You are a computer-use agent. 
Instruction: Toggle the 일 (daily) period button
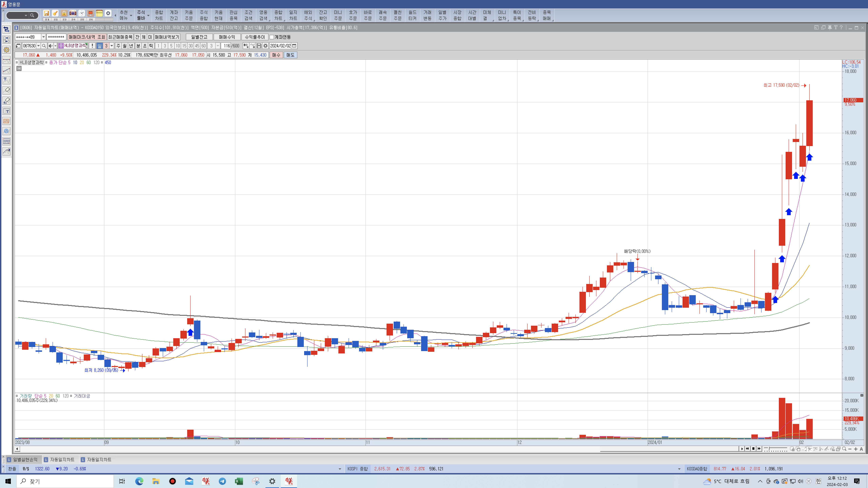(99, 46)
